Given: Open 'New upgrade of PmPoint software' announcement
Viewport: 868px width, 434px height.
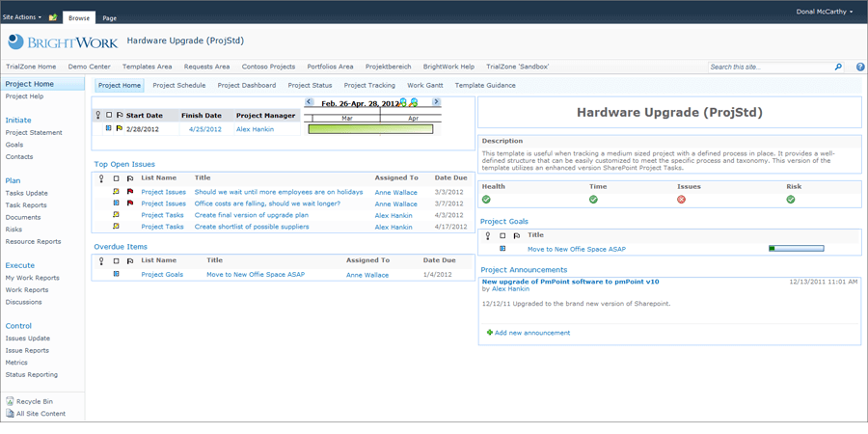Looking at the screenshot, I should 571,282.
